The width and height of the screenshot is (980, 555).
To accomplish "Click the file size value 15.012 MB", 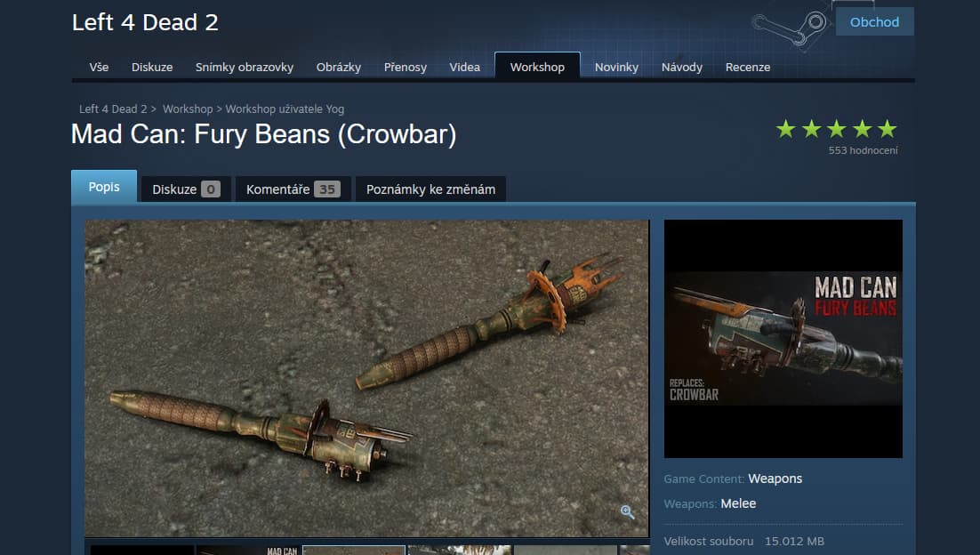I will [794, 542].
